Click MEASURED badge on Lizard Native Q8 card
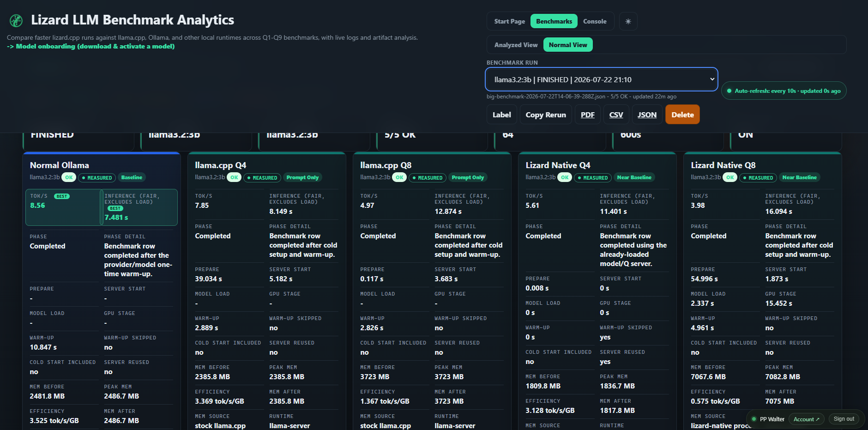868x430 pixels. coord(758,177)
